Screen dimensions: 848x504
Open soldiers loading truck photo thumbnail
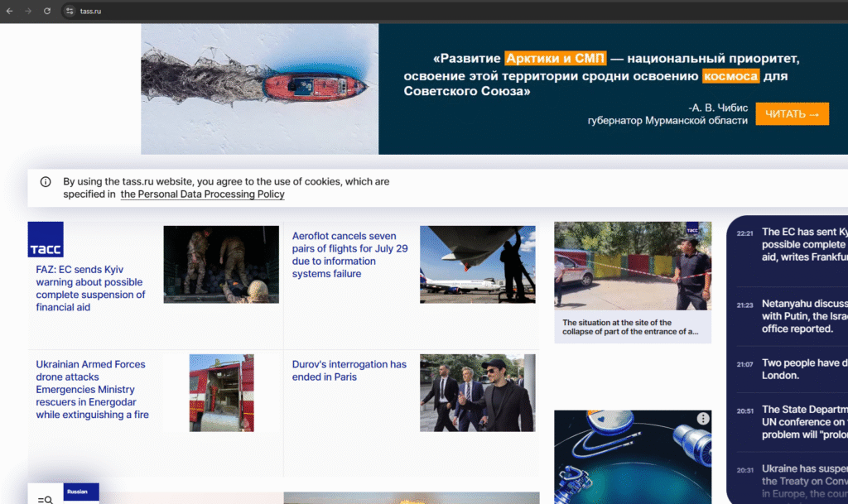pos(221,265)
